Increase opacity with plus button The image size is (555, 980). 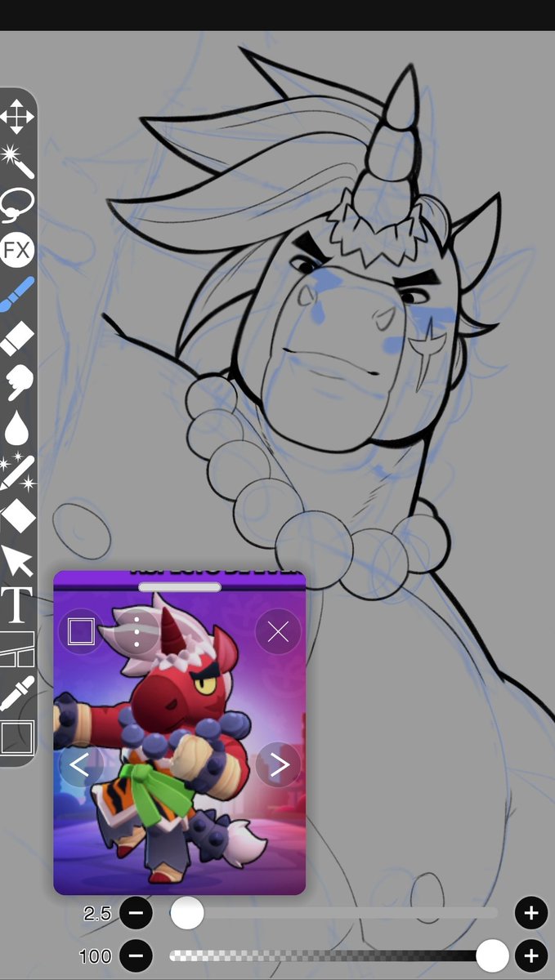coord(531,955)
